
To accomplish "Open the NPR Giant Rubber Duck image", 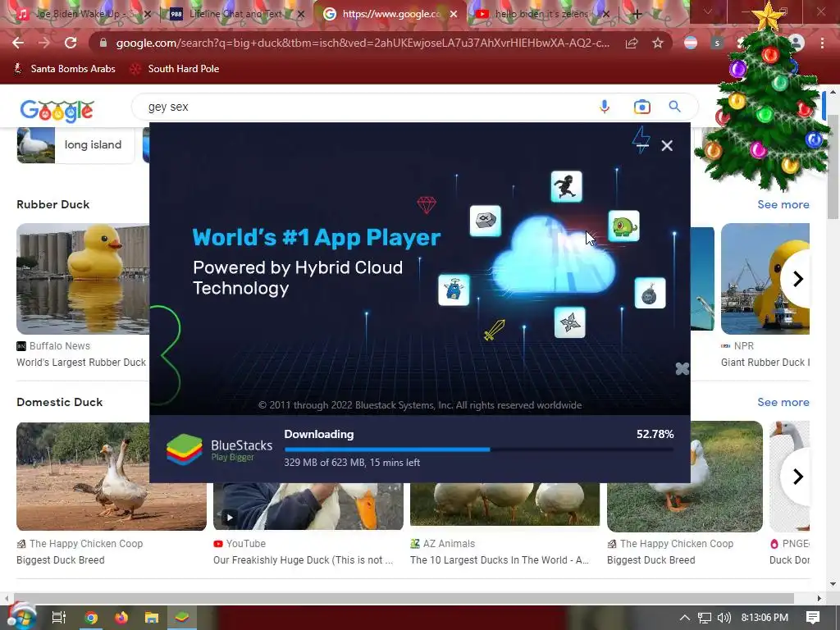I will click(765, 279).
